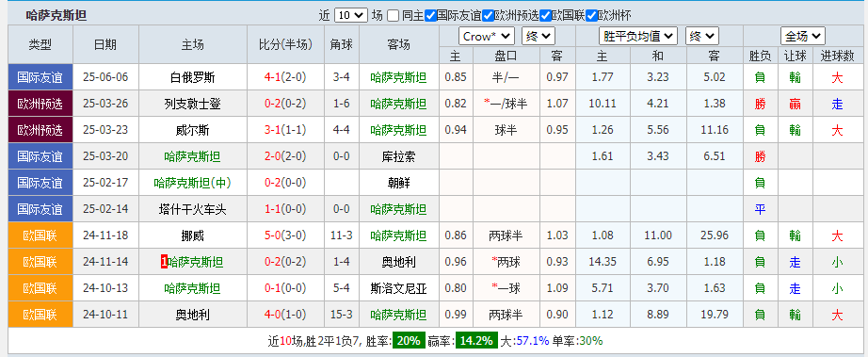Click the 威尔斯 home team link
Screen dimensions: 868x357
pyautogui.click(x=193, y=131)
